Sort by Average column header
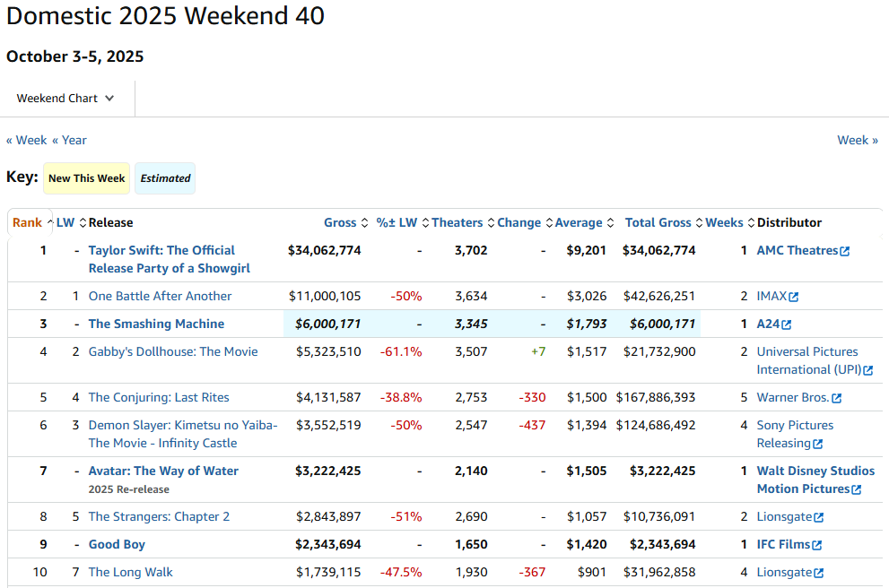The width and height of the screenshot is (889, 588). [579, 223]
